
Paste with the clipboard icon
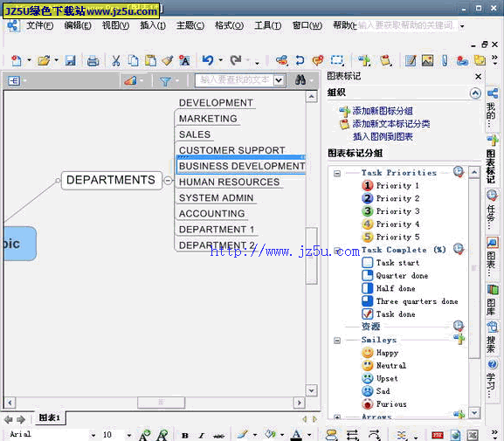(150, 60)
